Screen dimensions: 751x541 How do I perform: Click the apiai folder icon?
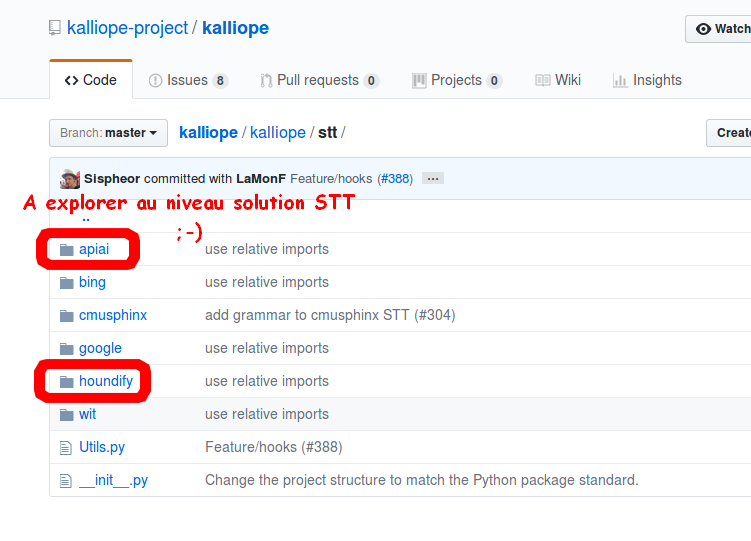pyautogui.click(x=67, y=250)
